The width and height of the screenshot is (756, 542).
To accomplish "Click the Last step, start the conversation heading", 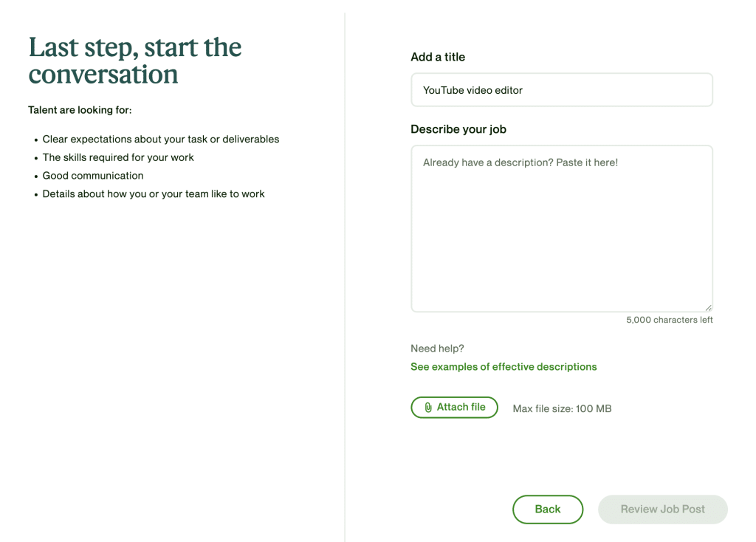I will 134,61.
